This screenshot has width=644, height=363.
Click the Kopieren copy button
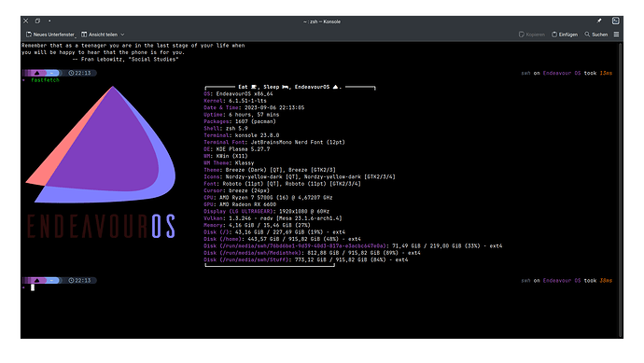tap(531, 35)
